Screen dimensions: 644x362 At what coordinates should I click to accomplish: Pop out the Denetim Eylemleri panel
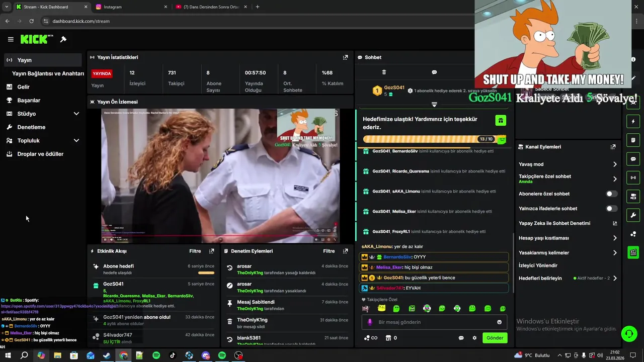(x=345, y=251)
